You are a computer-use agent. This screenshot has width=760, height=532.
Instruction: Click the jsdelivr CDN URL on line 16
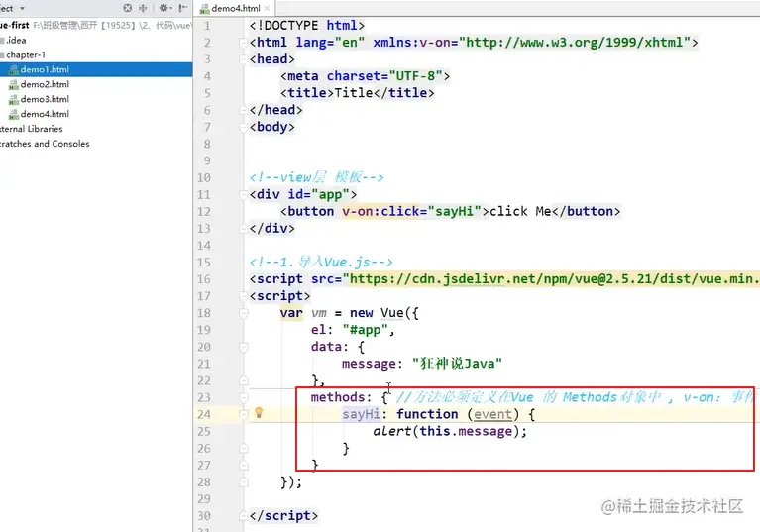coord(554,279)
